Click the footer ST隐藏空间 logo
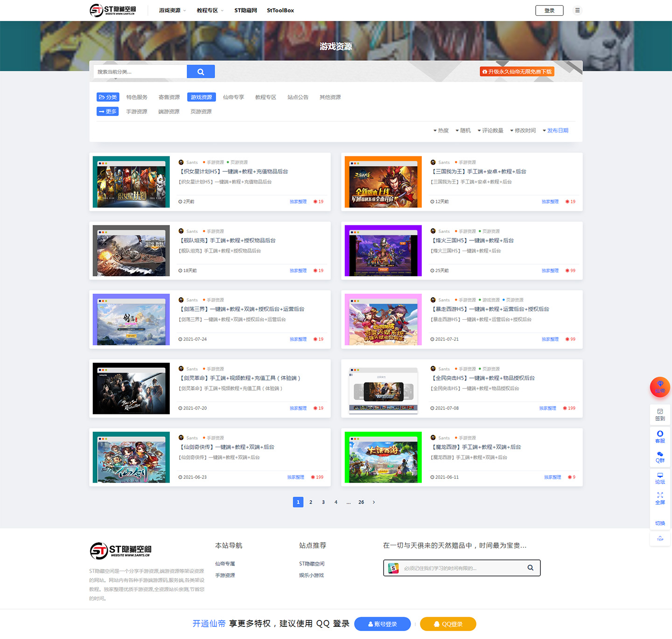Viewport: 672px width, 639px height. (x=120, y=551)
